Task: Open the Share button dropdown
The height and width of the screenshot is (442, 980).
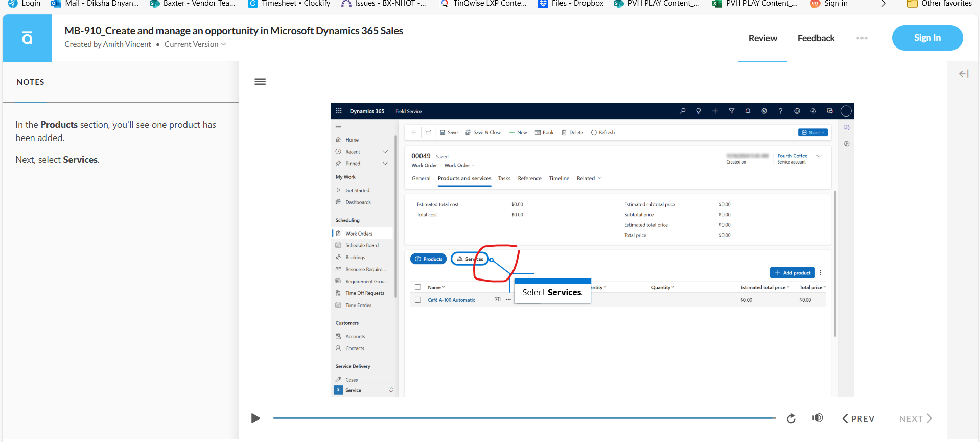Action: [812, 132]
